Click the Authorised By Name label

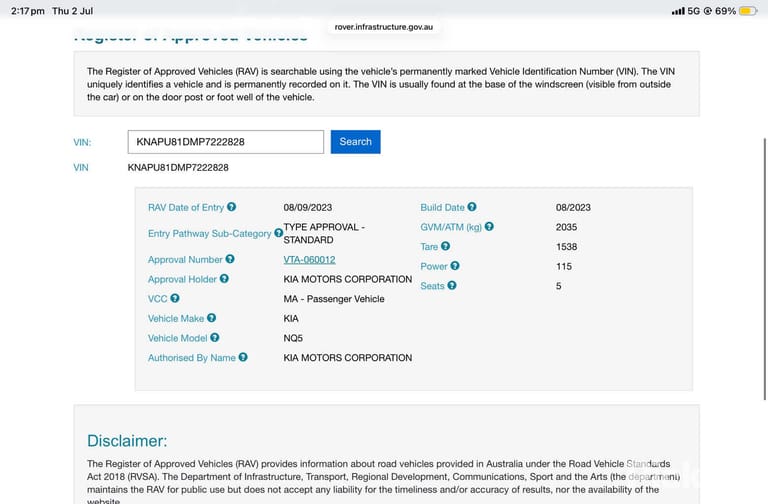[192, 358]
